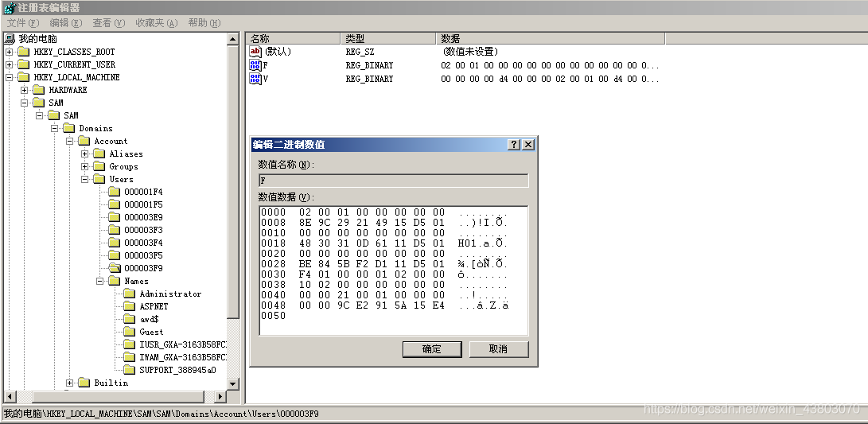Screen dimensions: 868x424
Task: Open the 查看(V) menu
Action: tap(108, 23)
